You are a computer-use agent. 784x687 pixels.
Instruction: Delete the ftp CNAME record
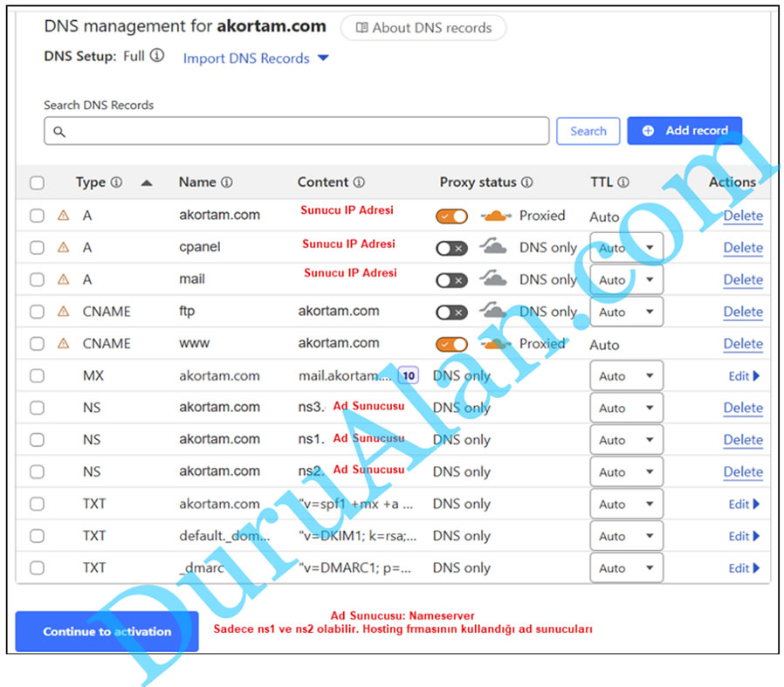[x=743, y=312]
